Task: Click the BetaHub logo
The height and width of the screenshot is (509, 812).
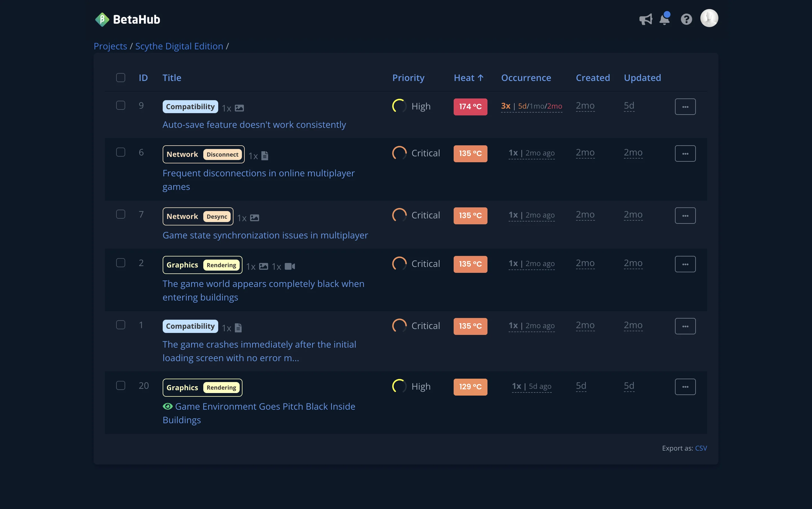Action: click(127, 19)
